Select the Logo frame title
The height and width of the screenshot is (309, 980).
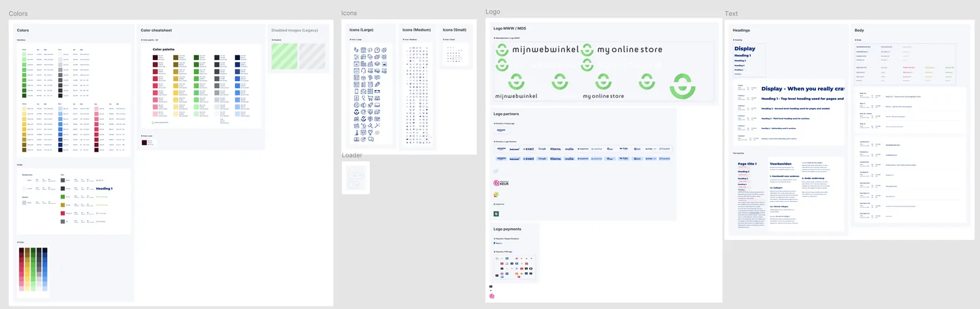point(493,12)
